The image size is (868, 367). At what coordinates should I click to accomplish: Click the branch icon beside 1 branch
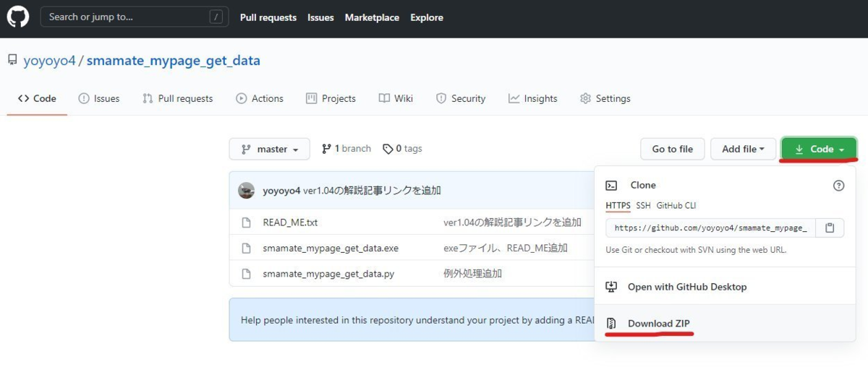(326, 149)
